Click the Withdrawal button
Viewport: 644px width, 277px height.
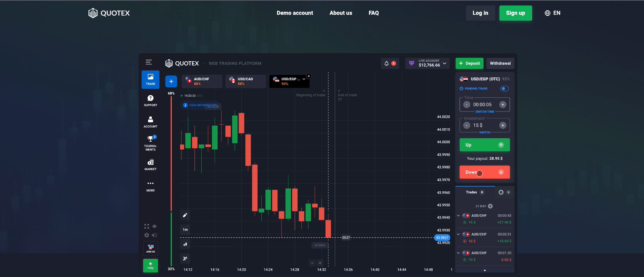500,63
